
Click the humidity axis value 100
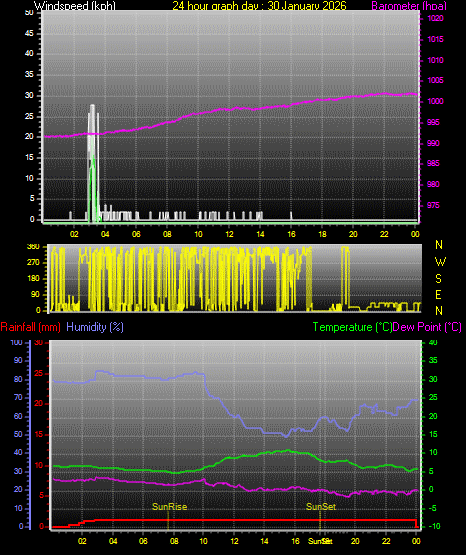point(17,343)
